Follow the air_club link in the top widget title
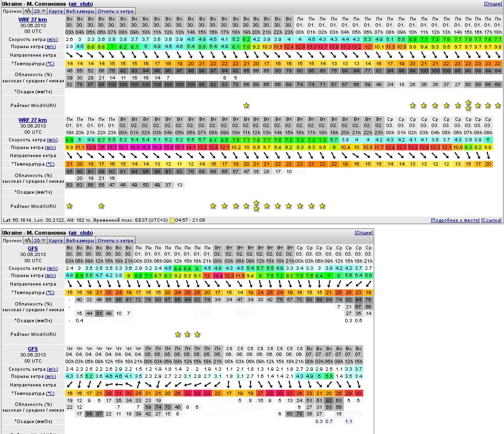 pos(81,4)
